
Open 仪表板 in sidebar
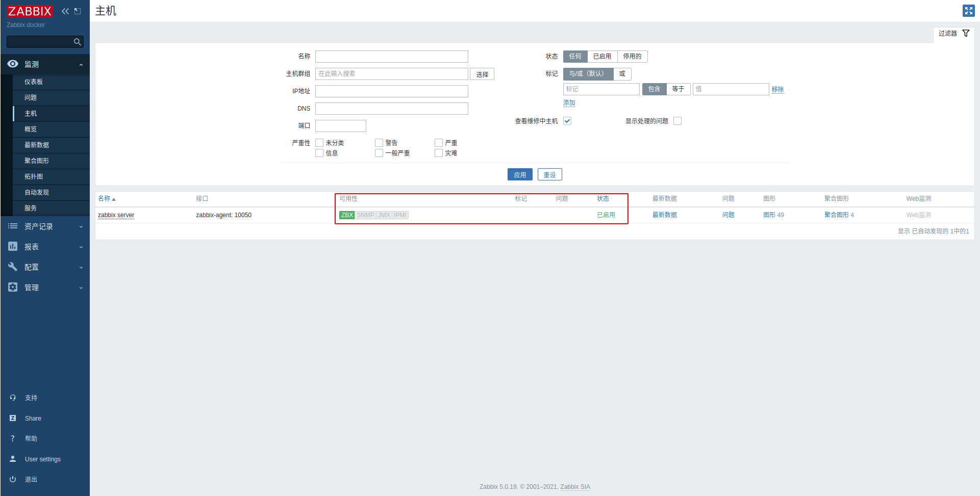(x=51, y=82)
